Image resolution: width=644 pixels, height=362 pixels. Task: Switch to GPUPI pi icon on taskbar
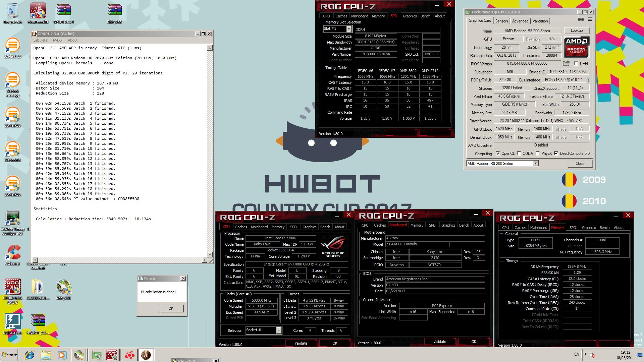point(146,355)
